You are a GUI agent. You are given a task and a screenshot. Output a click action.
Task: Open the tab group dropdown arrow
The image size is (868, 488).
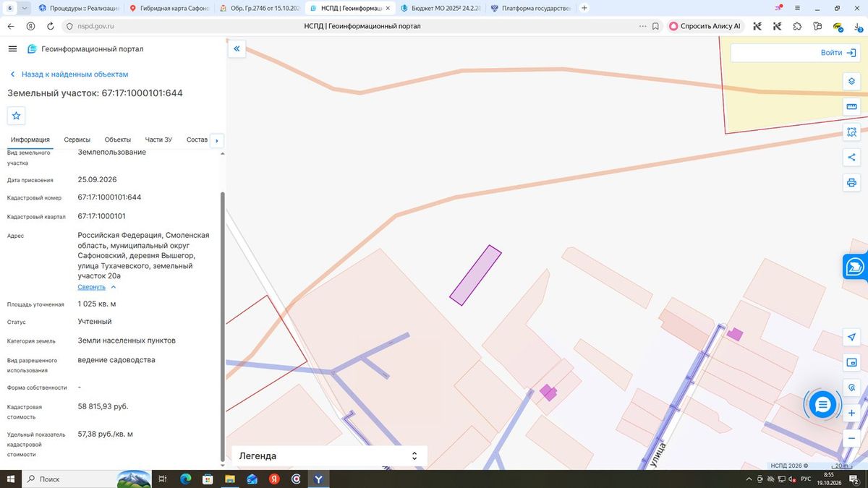tap(25, 8)
